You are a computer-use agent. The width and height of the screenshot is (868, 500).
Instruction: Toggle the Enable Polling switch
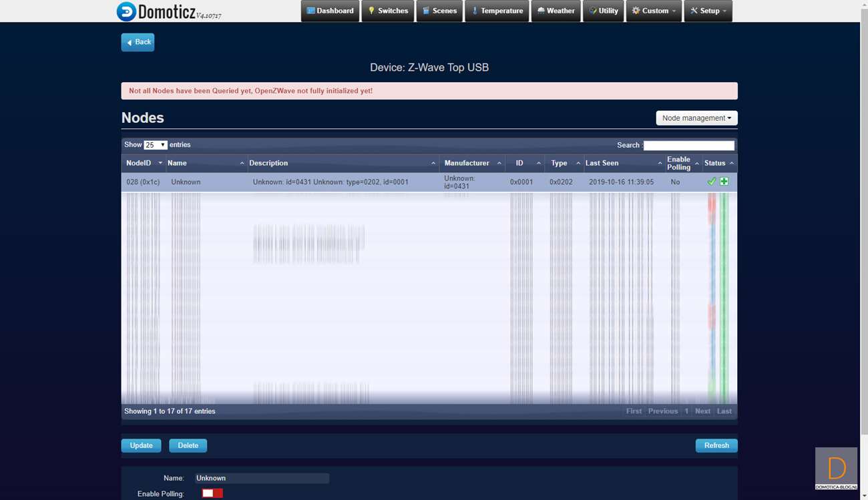(x=212, y=493)
